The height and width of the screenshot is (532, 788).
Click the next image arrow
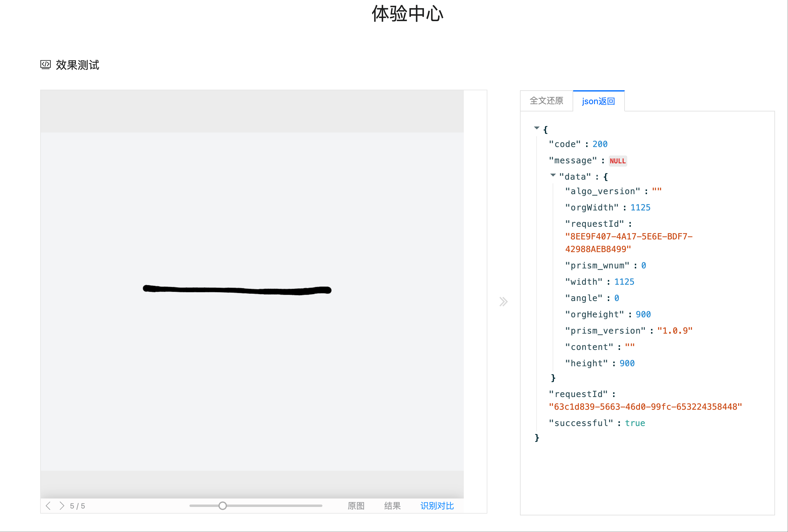click(x=62, y=506)
